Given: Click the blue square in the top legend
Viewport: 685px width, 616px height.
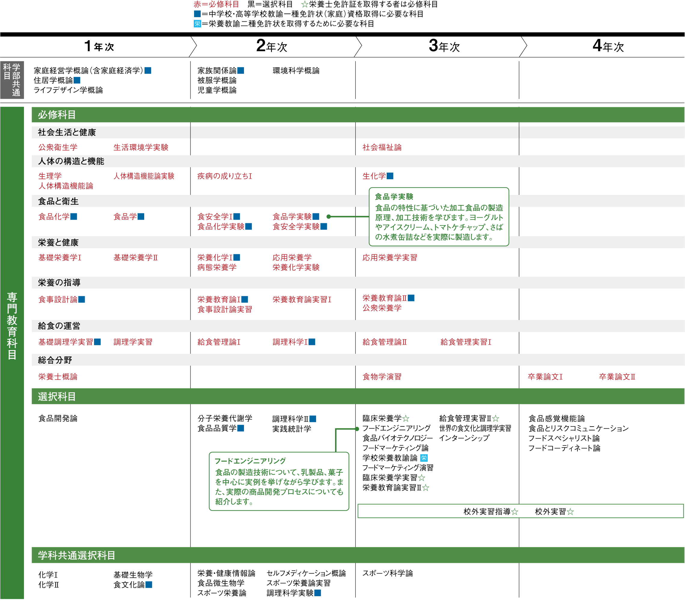Looking at the screenshot, I should click(197, 14).
